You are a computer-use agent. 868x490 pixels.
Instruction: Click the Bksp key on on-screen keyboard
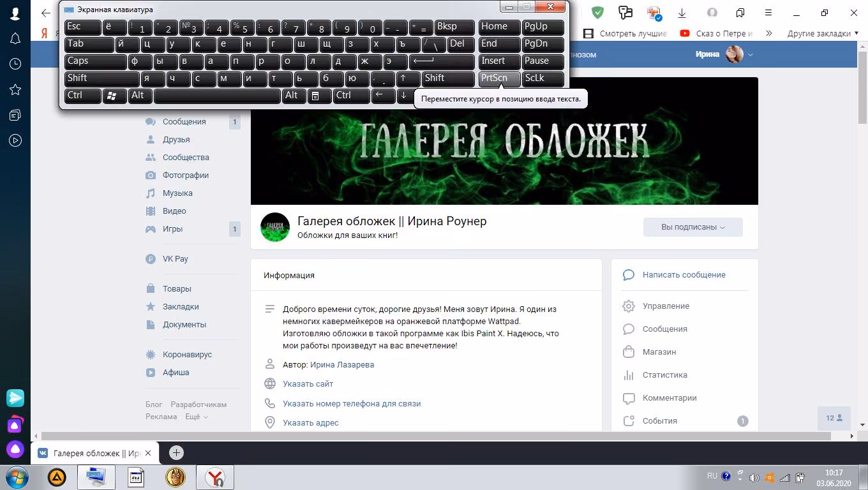[454, 27]
